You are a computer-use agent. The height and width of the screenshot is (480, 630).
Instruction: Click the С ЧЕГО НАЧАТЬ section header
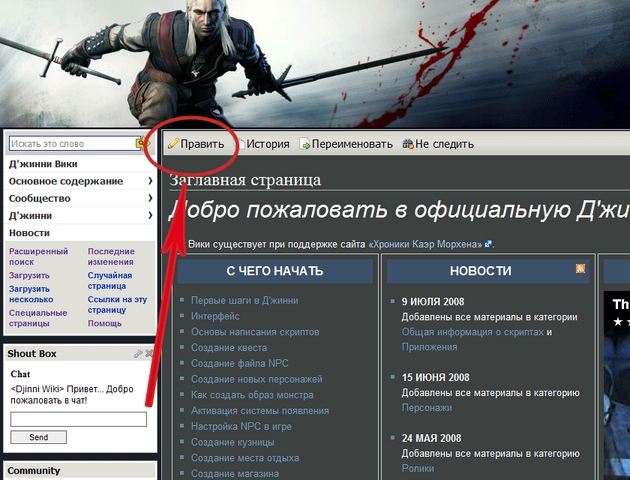(x=275, y=271)
